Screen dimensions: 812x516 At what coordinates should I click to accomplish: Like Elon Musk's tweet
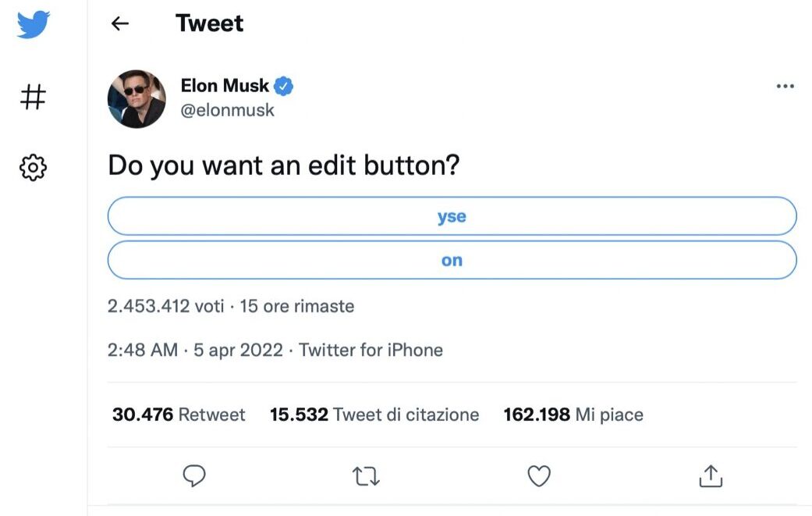pyautogui.click(x=538, y=475)
